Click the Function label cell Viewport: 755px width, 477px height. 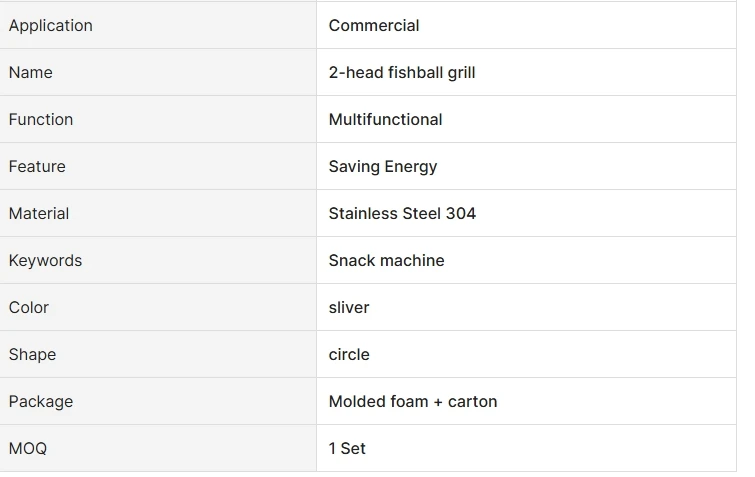[x=41, y=120]
